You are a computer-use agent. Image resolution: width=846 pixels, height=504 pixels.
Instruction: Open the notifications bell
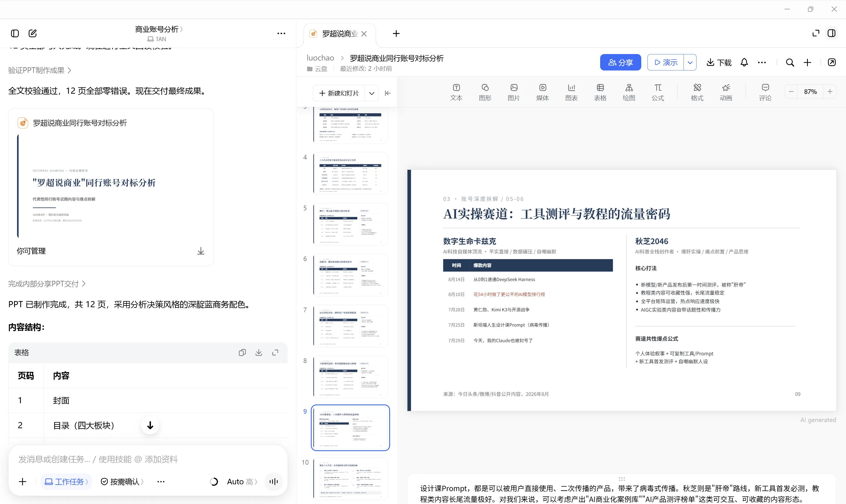coord(744,63)
